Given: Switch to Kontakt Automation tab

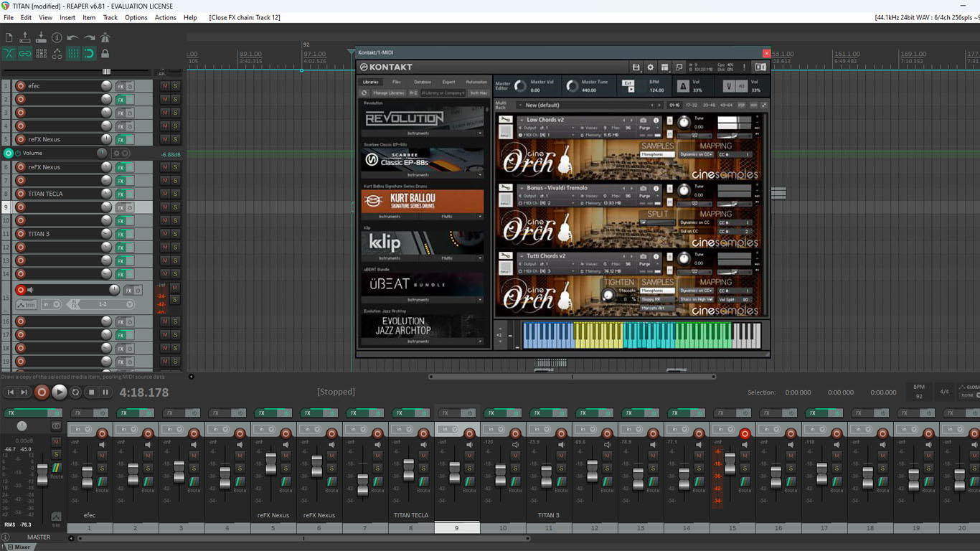Looking at the screenshot, I should 476,82.
